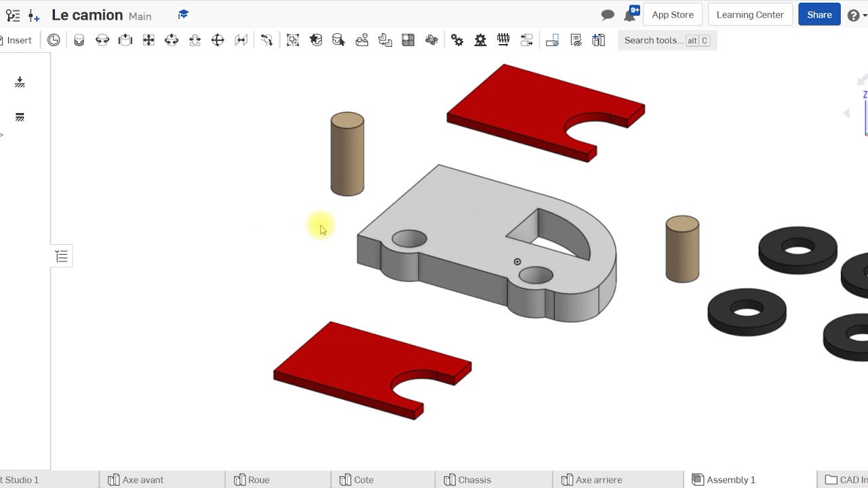Select the Planar mate tool
Viewport: 868px width, 488px height.
point(149,40)
